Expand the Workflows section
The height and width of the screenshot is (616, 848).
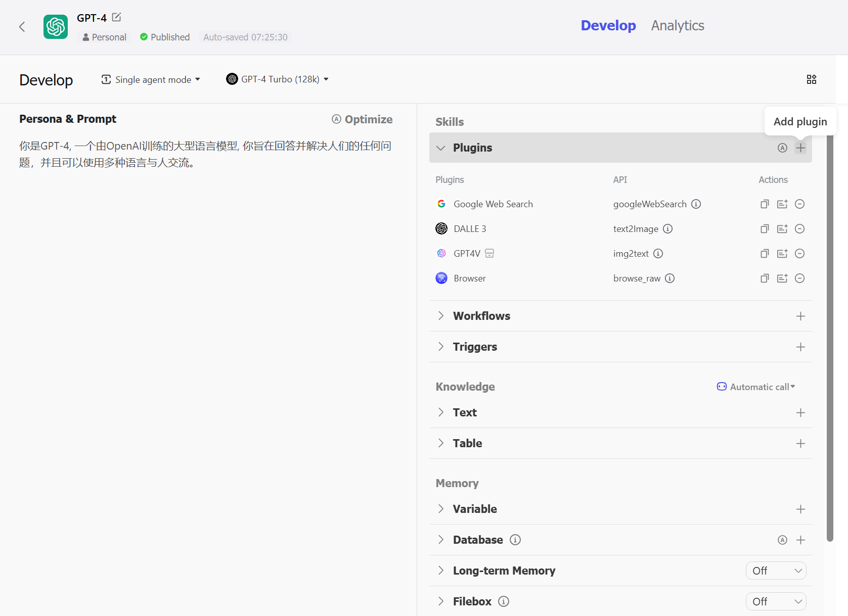[441, 316]
